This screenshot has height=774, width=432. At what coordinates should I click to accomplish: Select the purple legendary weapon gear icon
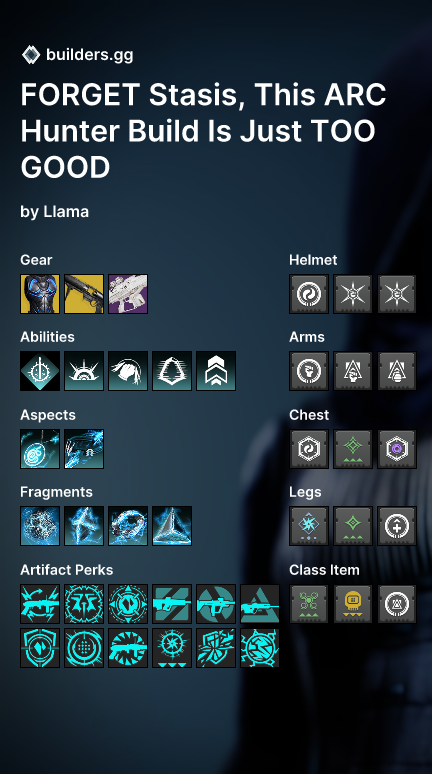128,294
